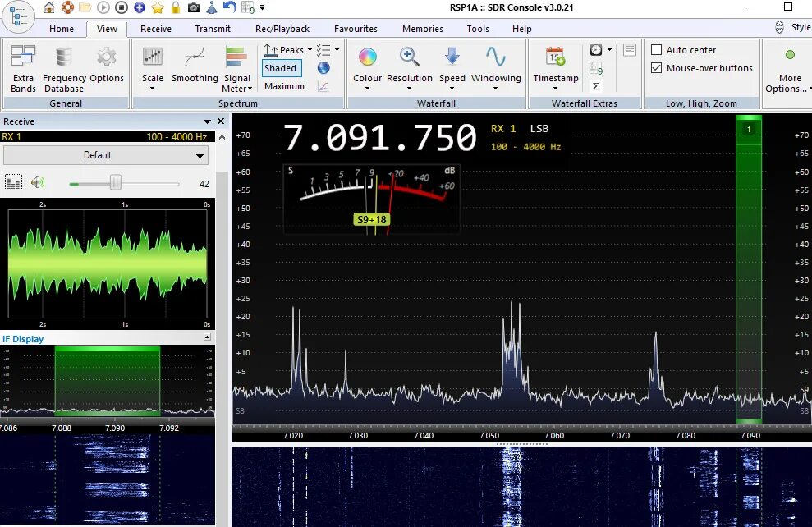Open the Signal Meter dropdown
Screen dimensions: 812x527
click(x=236, y=69)
